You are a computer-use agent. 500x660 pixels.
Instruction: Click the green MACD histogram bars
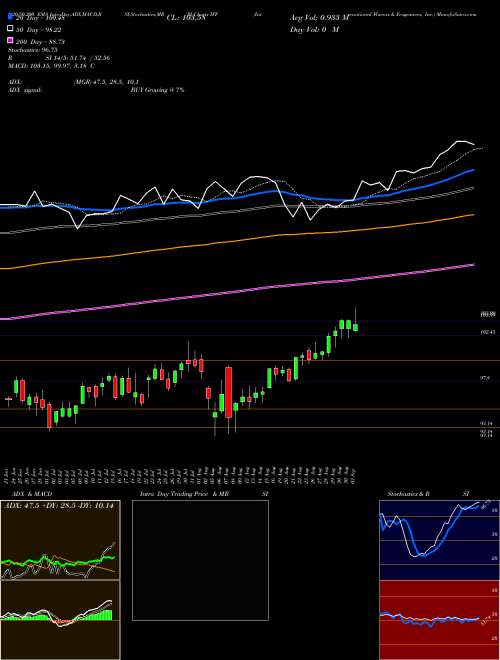coord(93,615)
